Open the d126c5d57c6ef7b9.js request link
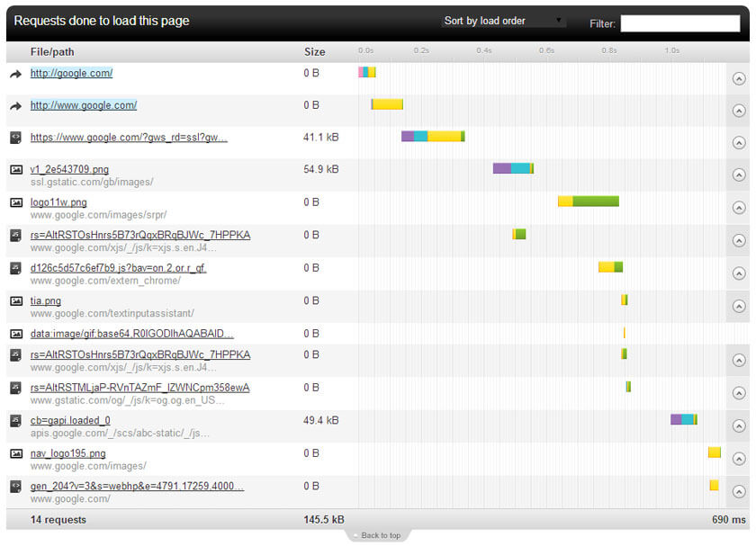The width and height of the screenshot is (756, 546). pyautogui.click(x=118, y=267)
